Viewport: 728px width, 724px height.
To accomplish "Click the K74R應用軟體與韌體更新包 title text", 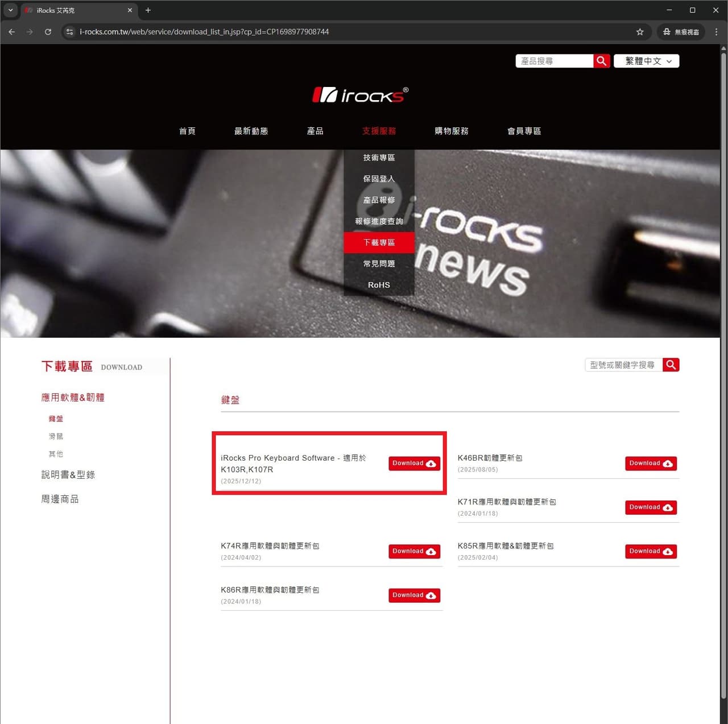I will 270,545.
